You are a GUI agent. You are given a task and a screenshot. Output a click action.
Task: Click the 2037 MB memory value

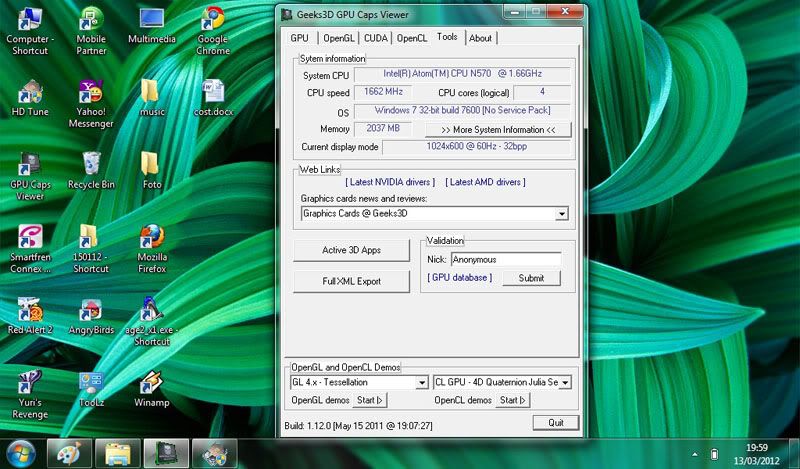(x=383, y=129)
